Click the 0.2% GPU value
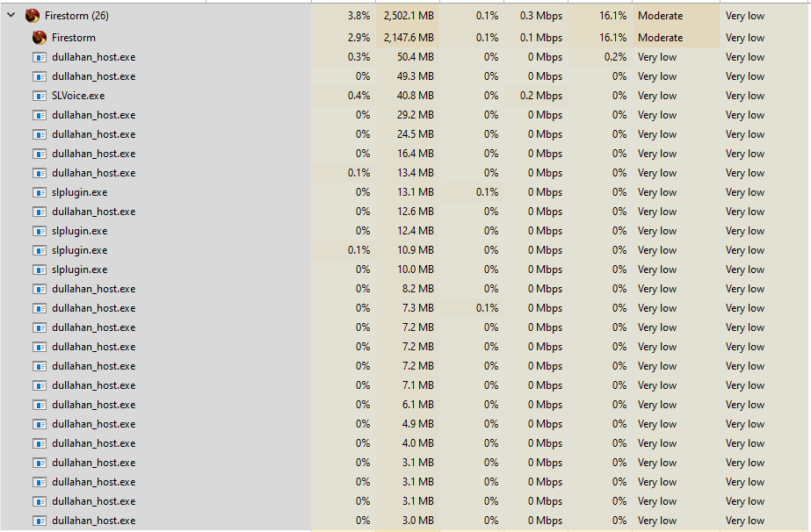 (615, 57)
